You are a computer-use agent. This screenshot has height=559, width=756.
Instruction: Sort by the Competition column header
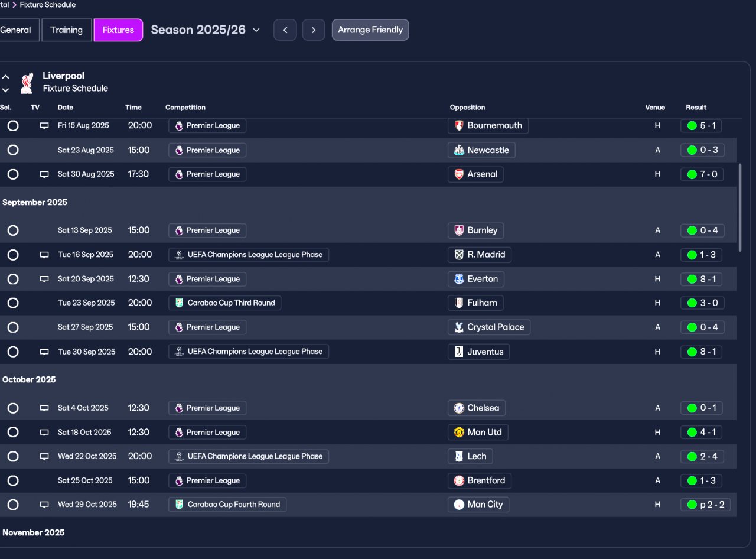[185, 108]
